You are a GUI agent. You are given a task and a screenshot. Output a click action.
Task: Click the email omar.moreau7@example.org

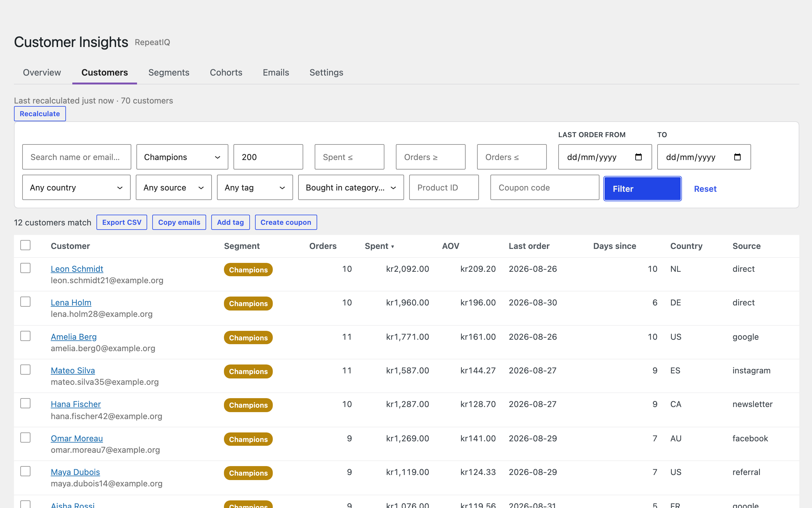(105, 450)
